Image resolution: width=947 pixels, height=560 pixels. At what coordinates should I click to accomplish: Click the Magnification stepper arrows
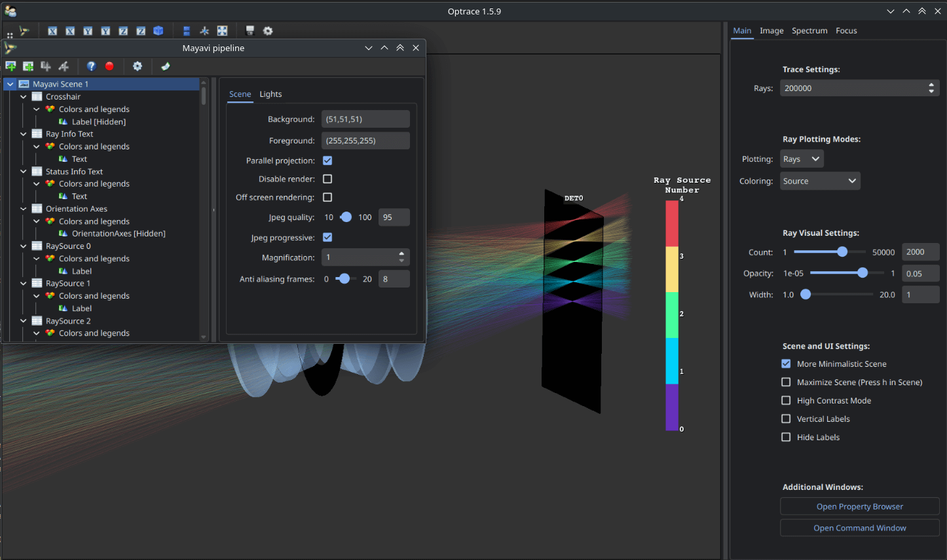click(x=401, y=257)
